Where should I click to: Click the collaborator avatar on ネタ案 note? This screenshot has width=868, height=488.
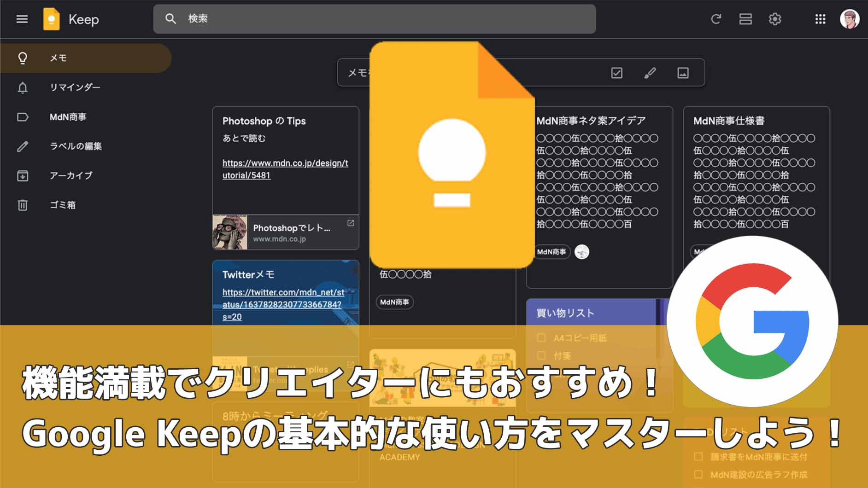(582, 252)
